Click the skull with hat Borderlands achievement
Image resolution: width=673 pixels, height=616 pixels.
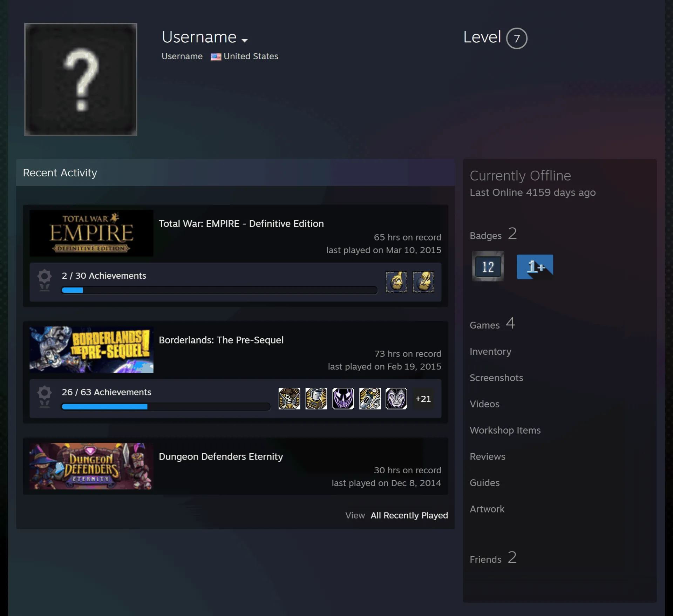point(289,398)
